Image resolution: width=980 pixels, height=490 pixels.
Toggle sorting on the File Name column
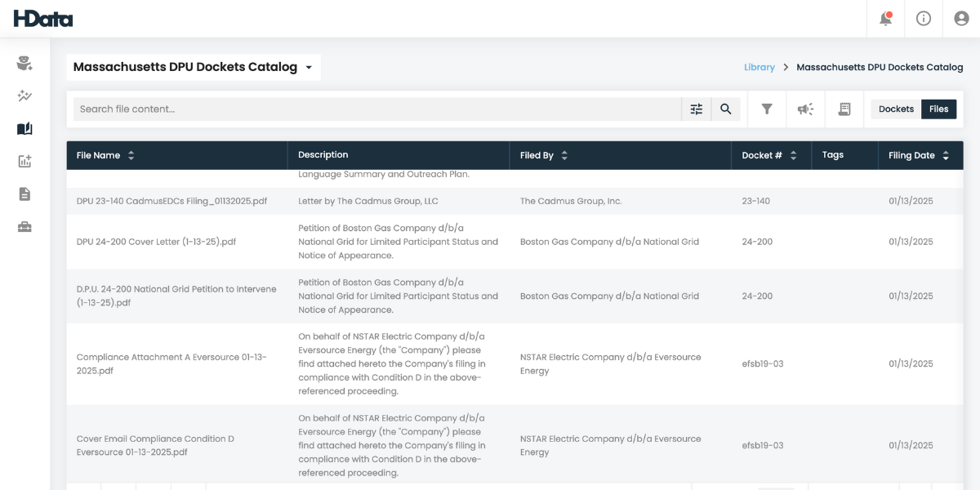coord(131,154)
